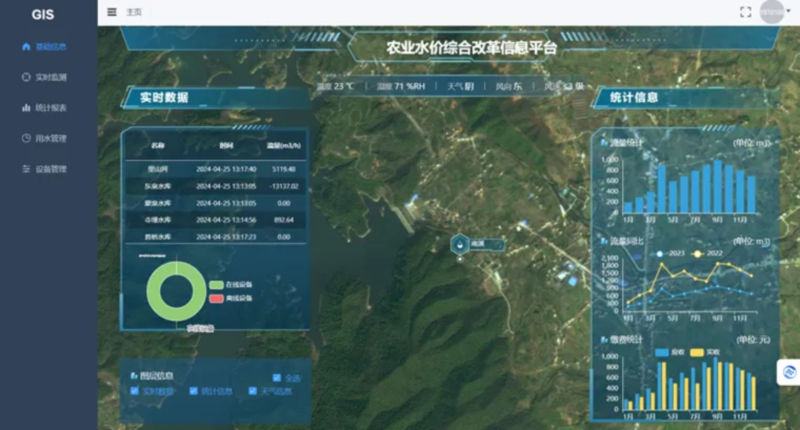Open the 统计报表 bar chart icon

[26, 108]
